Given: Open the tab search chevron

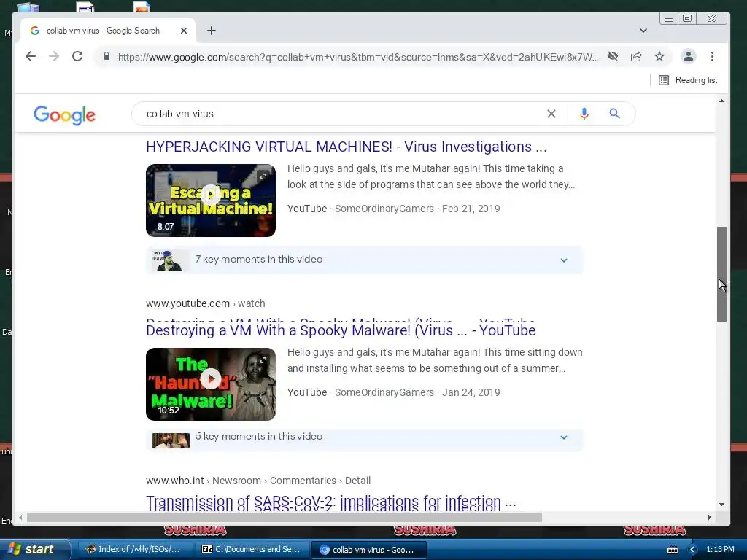Looking at the screenshot, I should coord(643,31).
